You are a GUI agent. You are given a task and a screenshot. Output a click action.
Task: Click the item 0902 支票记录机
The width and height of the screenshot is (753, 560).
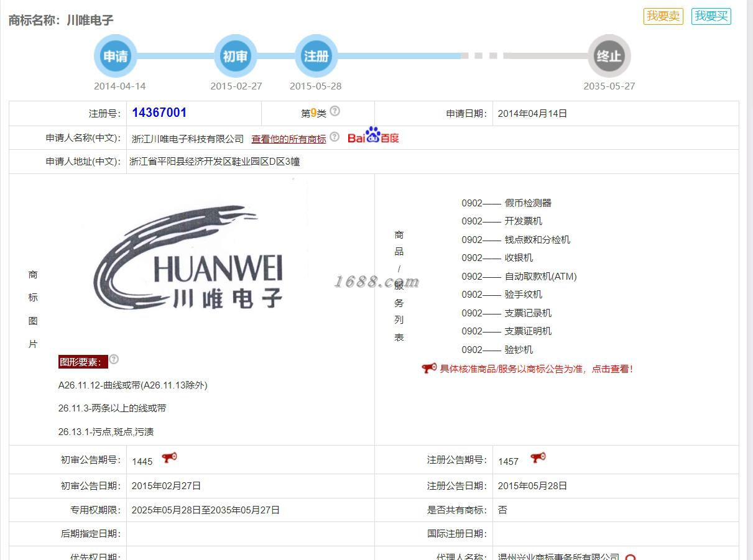click(x=506, y=313)
